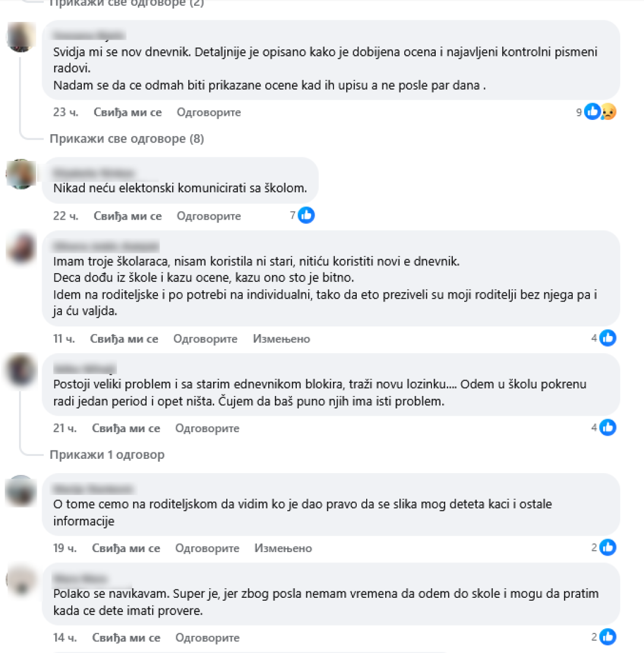Image resolution: width=644 pixels, height=653 pixels.
Task: Expand 'Прикажи 1 одговор' reply thread
Action: pos(107,454)
